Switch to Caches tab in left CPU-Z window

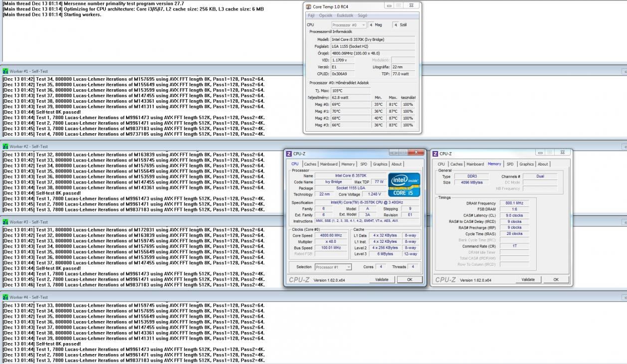[310, 164]
